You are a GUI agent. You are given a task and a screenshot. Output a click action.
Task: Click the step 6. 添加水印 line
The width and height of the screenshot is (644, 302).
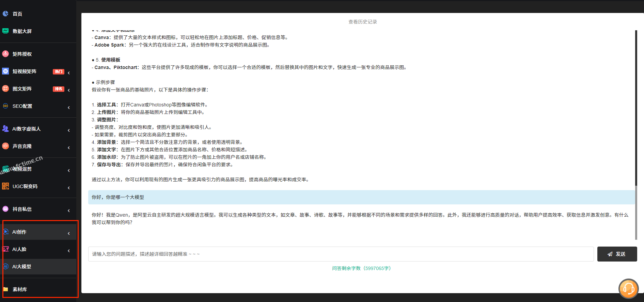[x=180, y=157]
